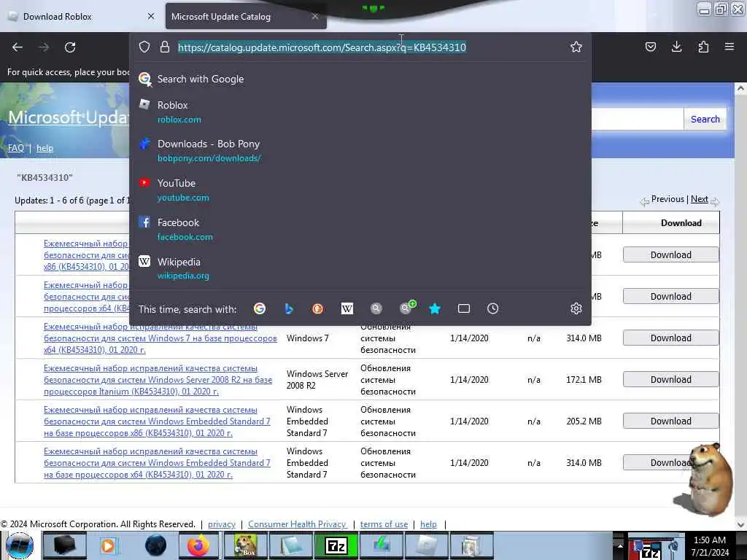
Task: Open the Consumer Health Privacy link
Action: coord(298,524)
